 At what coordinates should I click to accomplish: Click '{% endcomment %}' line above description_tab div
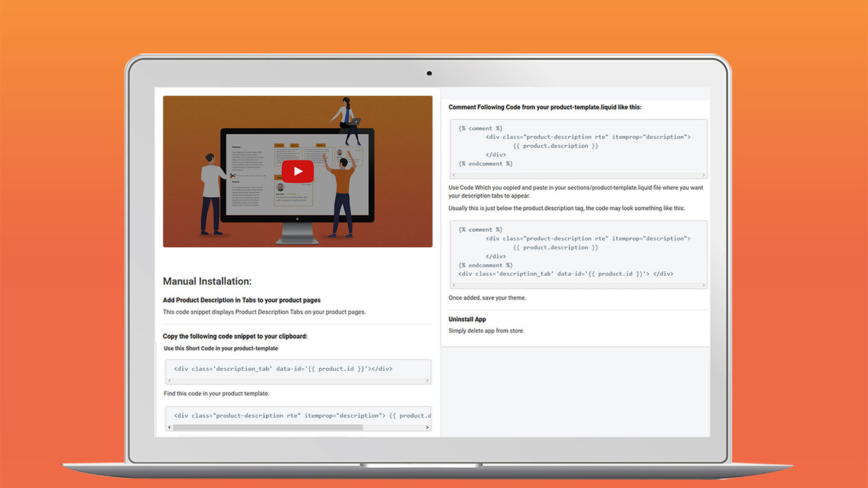point(486,265)
